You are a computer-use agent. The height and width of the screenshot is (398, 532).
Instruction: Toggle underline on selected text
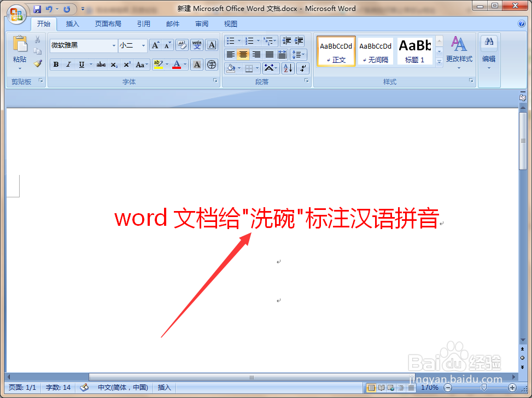tap(80, 65)
